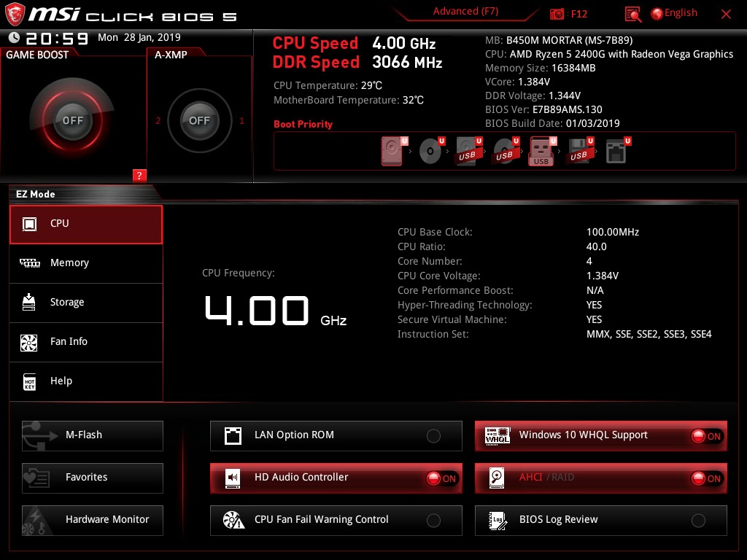Click the CPU Core Voltage value 1.384V

[602, 276]
